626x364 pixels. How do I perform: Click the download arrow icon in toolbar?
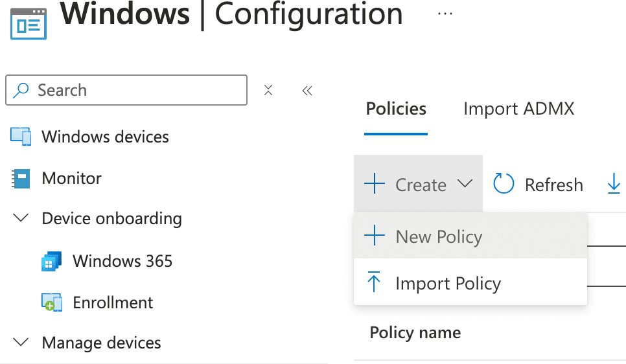pyautogui.click(x=613, y=185)
